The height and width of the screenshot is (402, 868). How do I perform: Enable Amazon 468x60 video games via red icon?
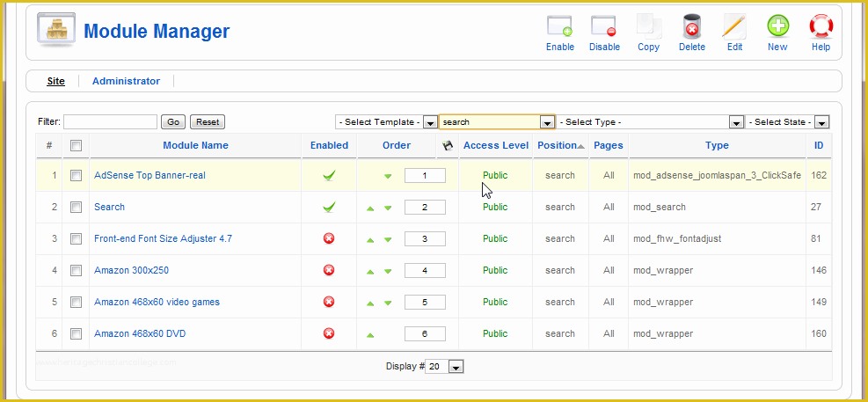point(329,302)
